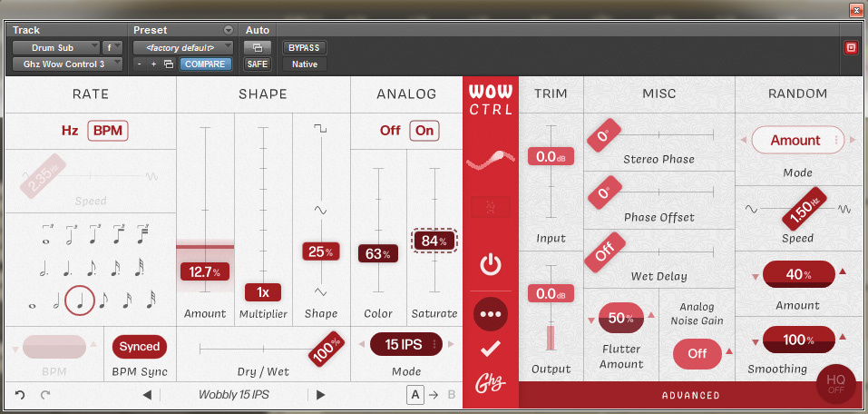Click the Stereo Phase 0° knob handle
This screenshot has width=868, height=414.
tap(602, 134)
